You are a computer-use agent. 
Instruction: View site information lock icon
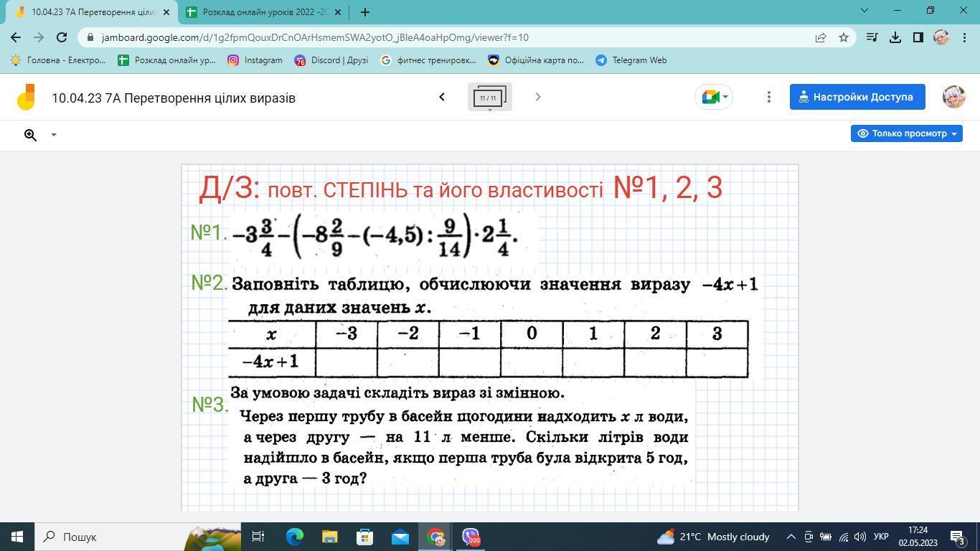click(x=90, y=37)
